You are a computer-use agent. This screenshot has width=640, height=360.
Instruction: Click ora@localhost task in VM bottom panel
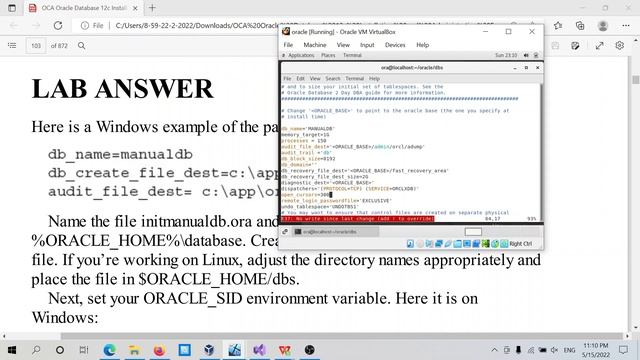coord(336,231)
